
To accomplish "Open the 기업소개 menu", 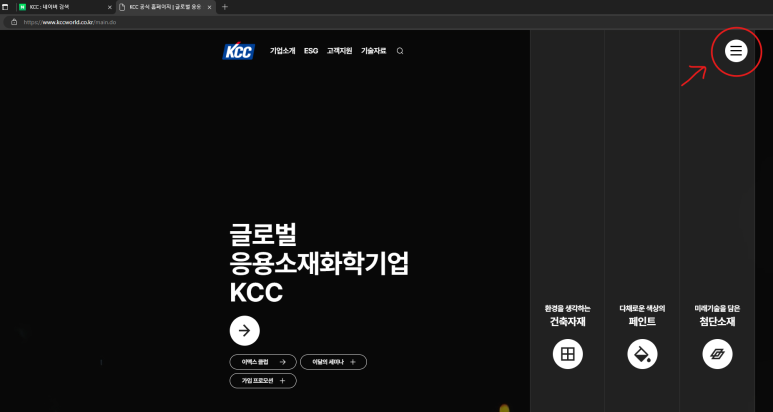I will [x=282, y=51].
